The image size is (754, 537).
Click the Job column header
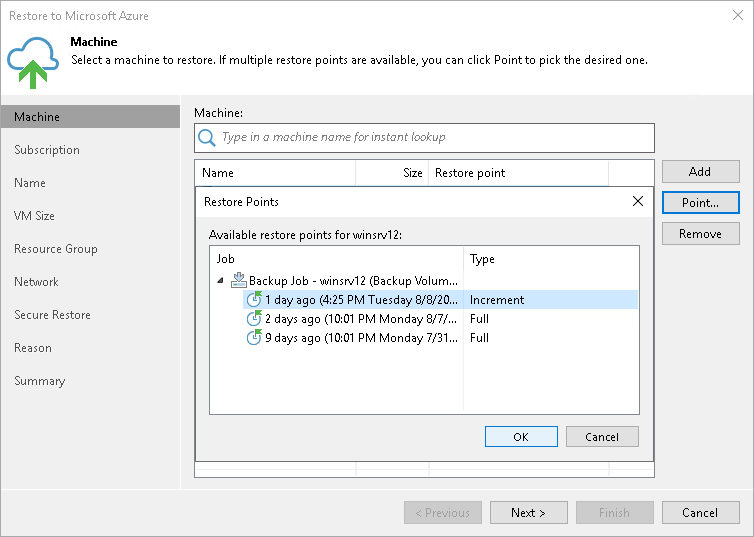point(337,259)
